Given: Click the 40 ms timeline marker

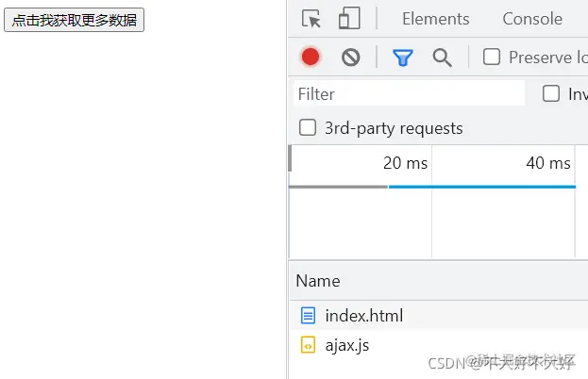Looking at the screenshot, I should [547, 163].
